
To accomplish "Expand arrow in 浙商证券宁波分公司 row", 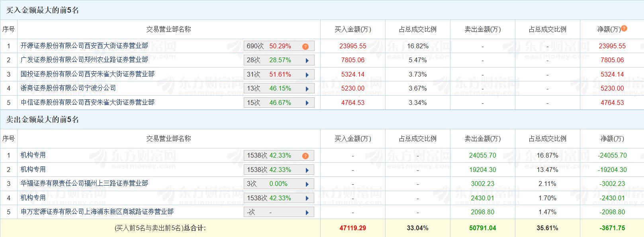I will 307,89.
